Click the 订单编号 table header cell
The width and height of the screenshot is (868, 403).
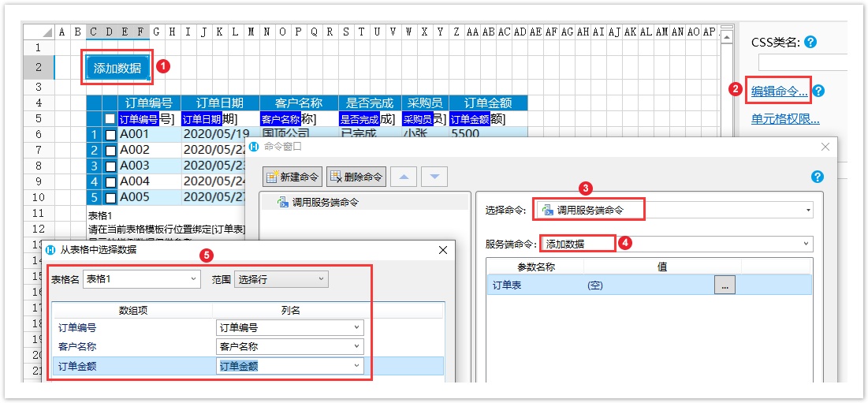pos(149,103)
